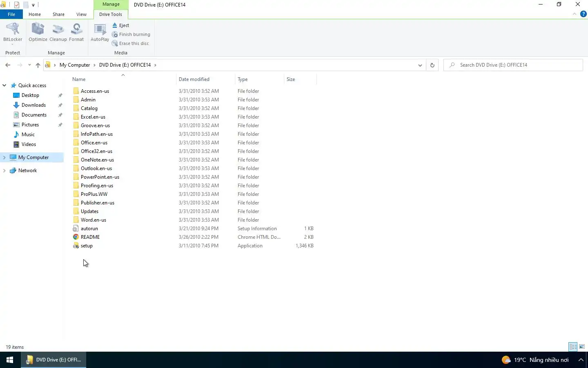
Task: Go up one folder level
Action: click(x=38, y=65)
